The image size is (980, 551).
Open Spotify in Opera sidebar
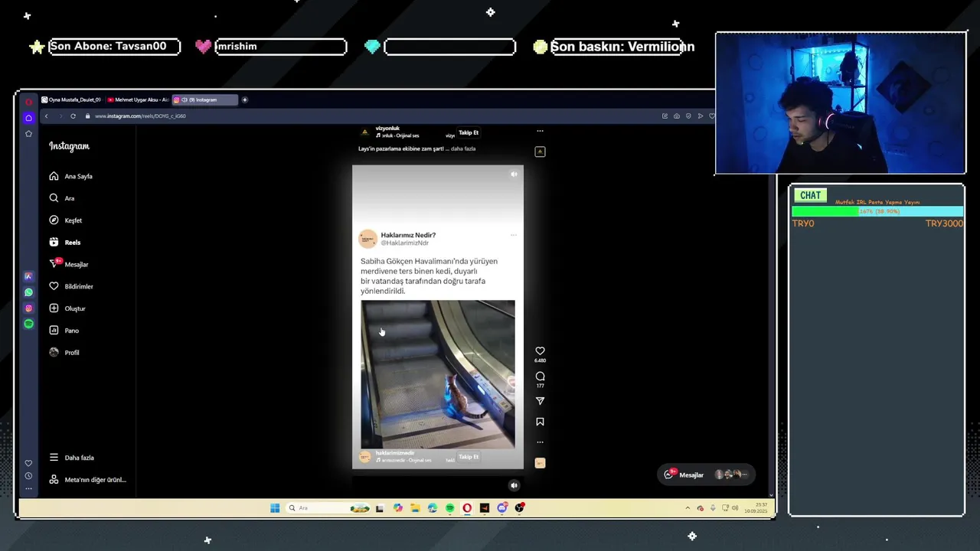pyautogui.click(x=28, y=324)
